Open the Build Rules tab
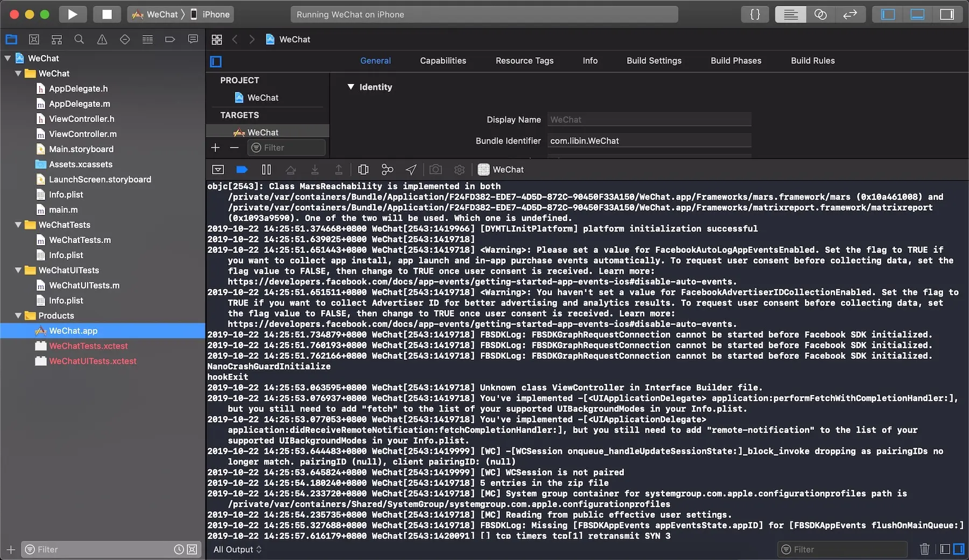 813,61
